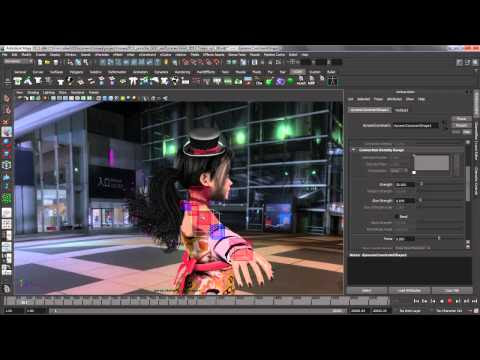Open the viewport Shading menu

tap(33, 92)
